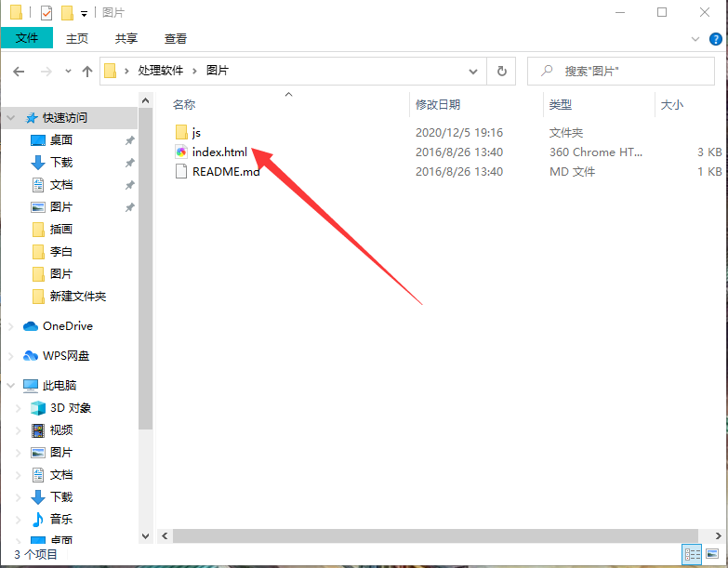Collapse the 快速访问 section

[x=11, y=118]
